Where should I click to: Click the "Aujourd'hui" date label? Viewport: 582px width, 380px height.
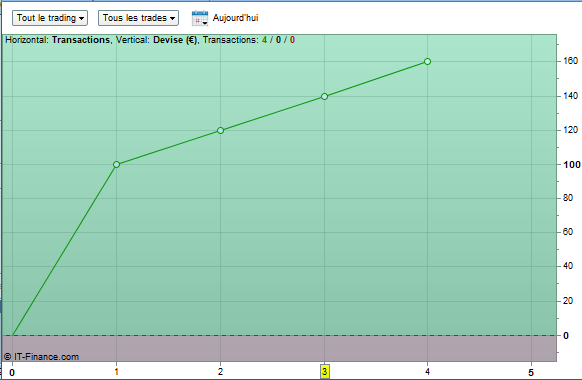click(235, 18)
